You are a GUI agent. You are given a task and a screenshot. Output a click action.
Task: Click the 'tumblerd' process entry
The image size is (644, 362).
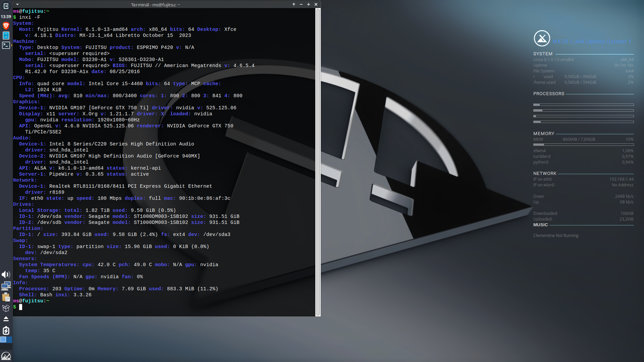542,156
